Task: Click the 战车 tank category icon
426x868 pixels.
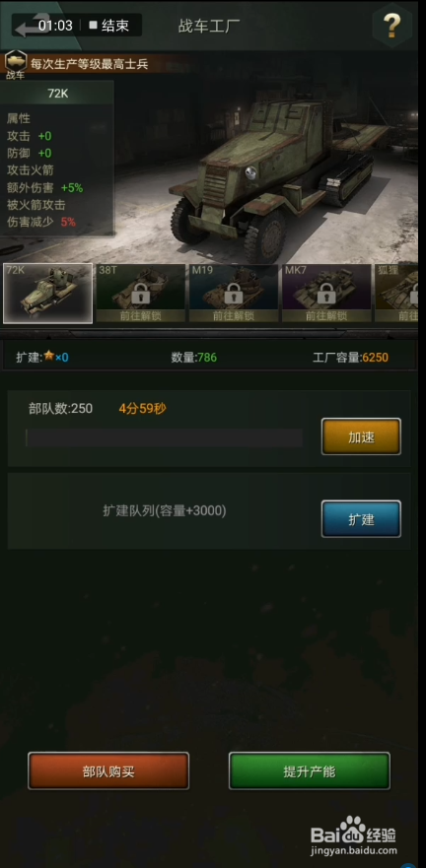Action: [x=16, y=64]
